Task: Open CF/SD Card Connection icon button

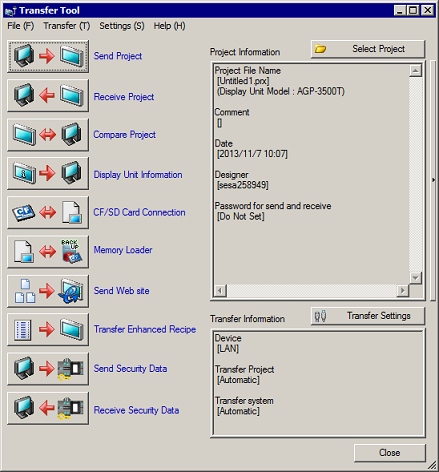Action: [48, 213]
